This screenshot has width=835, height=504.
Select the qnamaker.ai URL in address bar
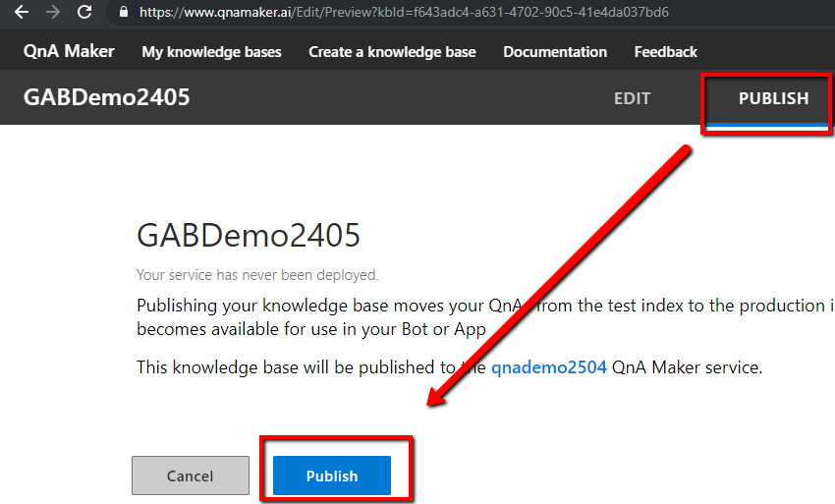[404, 12]
